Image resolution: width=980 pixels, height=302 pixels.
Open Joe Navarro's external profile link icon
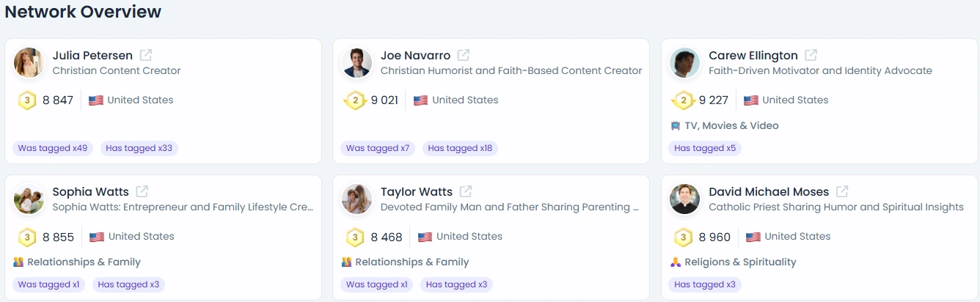click(x=464, y=55)
